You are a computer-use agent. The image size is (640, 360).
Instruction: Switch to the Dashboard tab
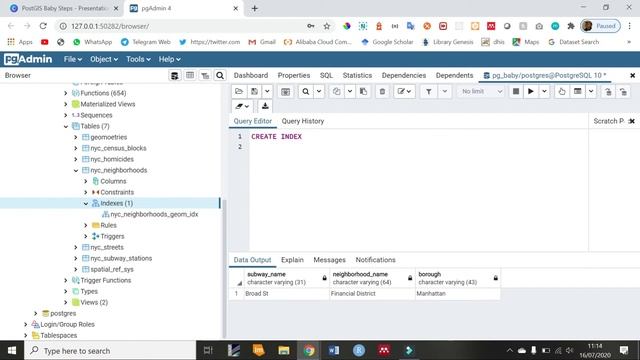point(251,76)
